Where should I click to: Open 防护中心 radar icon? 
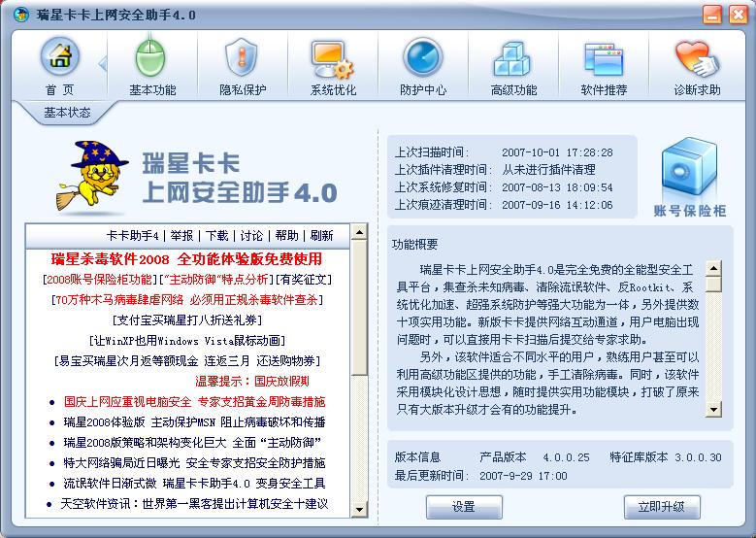(x=423, y=58)
